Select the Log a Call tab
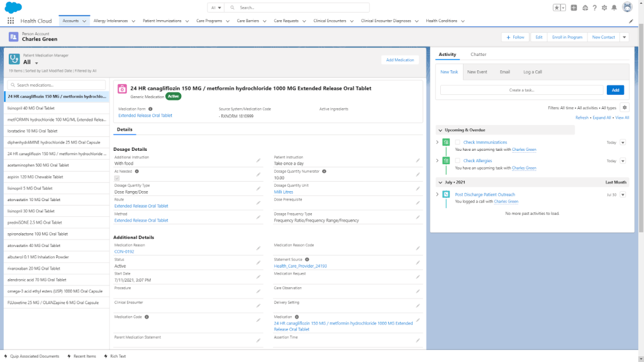This screenshot has height=362, width=644. (x=532, y=72)
